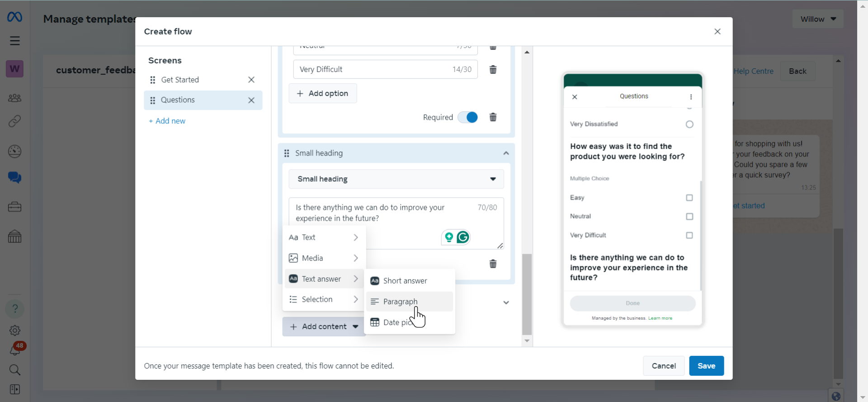The image size is (868, 402).
Task: Open the Add content dropdown
Action: (x=324, y=326)
